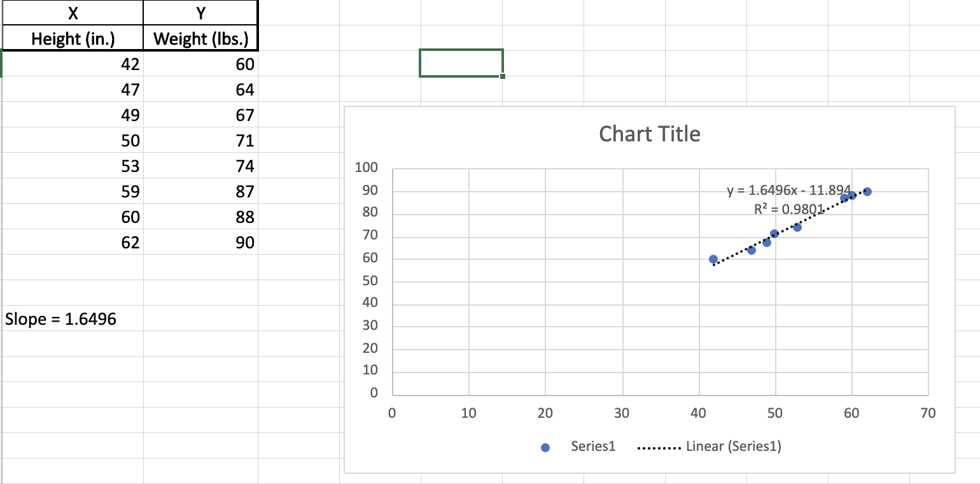The width and height of the screenshot is (980, 484).
Task: Select the Chart Title text
Action: pyautogui.click(x=650, y=134)
